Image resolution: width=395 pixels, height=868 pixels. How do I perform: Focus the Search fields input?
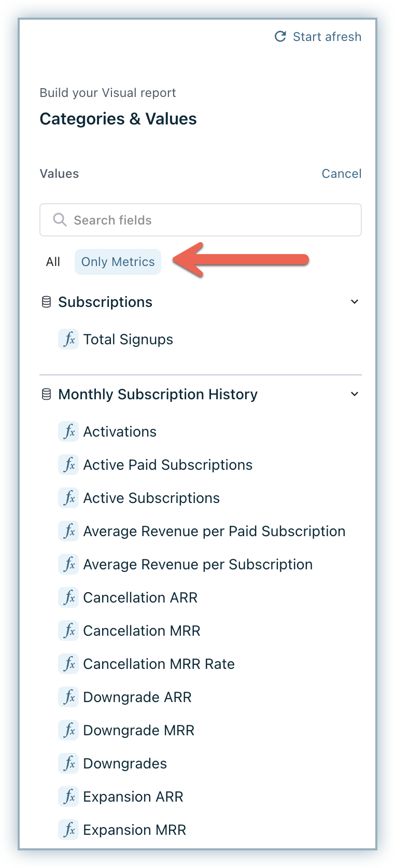[207, 220]
